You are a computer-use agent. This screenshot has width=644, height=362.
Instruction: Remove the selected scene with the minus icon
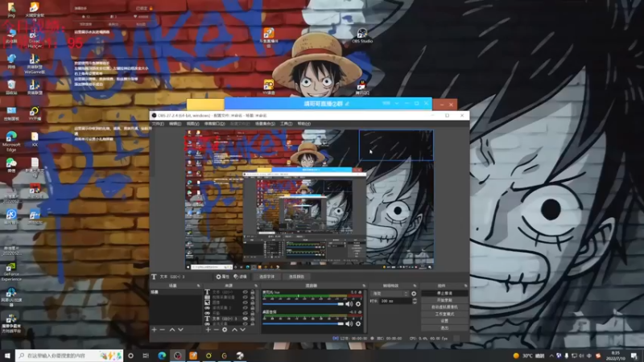tap(163, 330)
